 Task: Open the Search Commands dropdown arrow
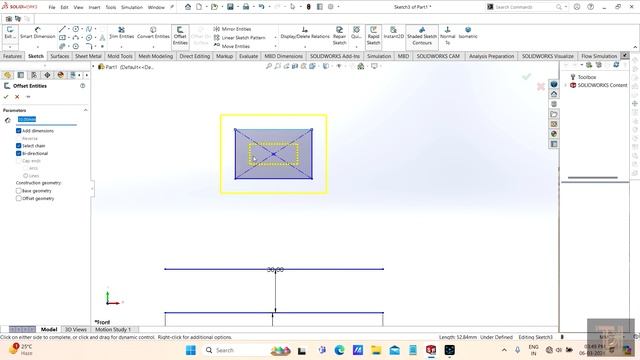click(566, 7)
